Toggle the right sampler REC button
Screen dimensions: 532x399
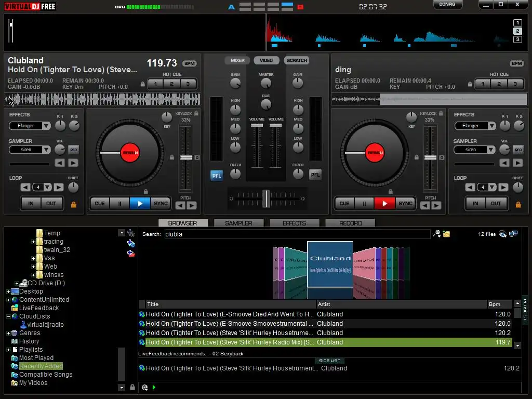(x=518, y=150)
